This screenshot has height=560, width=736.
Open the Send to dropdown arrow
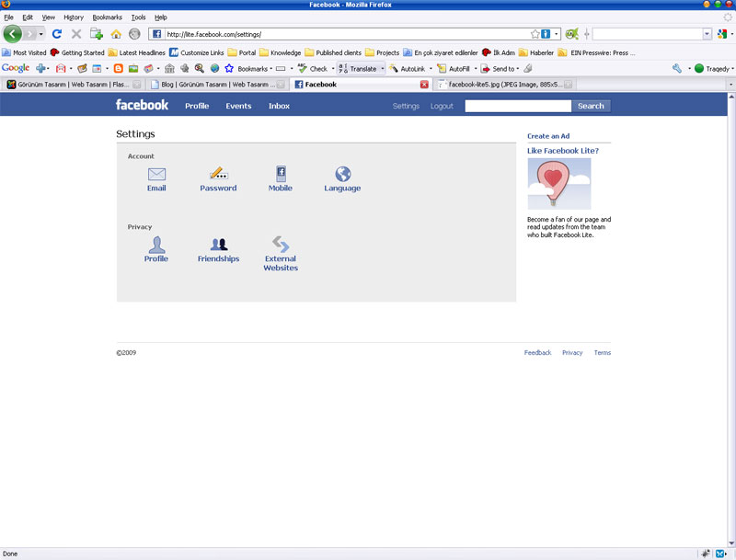click(518, 69)
